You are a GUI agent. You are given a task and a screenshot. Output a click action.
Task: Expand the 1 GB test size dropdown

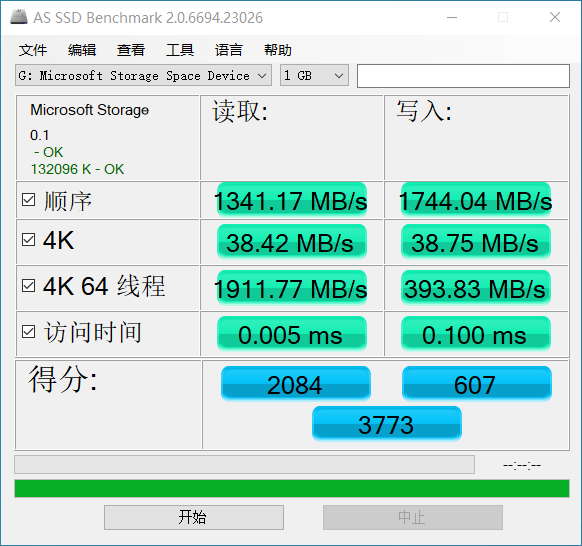tap(314, 75)
